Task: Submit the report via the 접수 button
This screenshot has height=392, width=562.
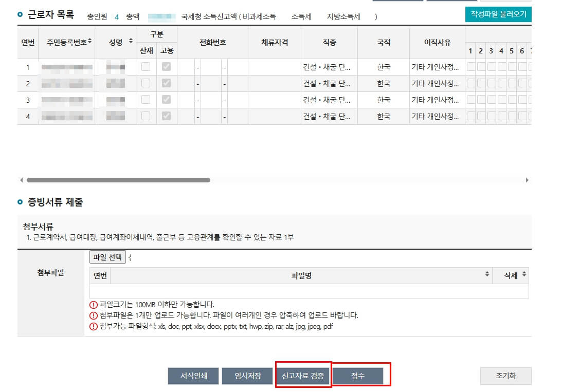Action: coord(358,376)
